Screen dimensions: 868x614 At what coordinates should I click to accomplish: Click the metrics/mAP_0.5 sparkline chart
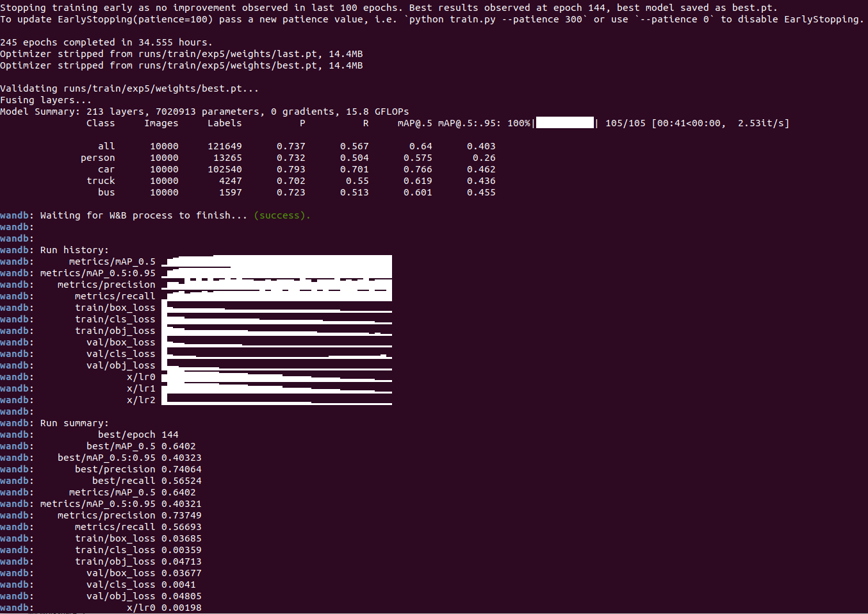click(x=277, y=261)
